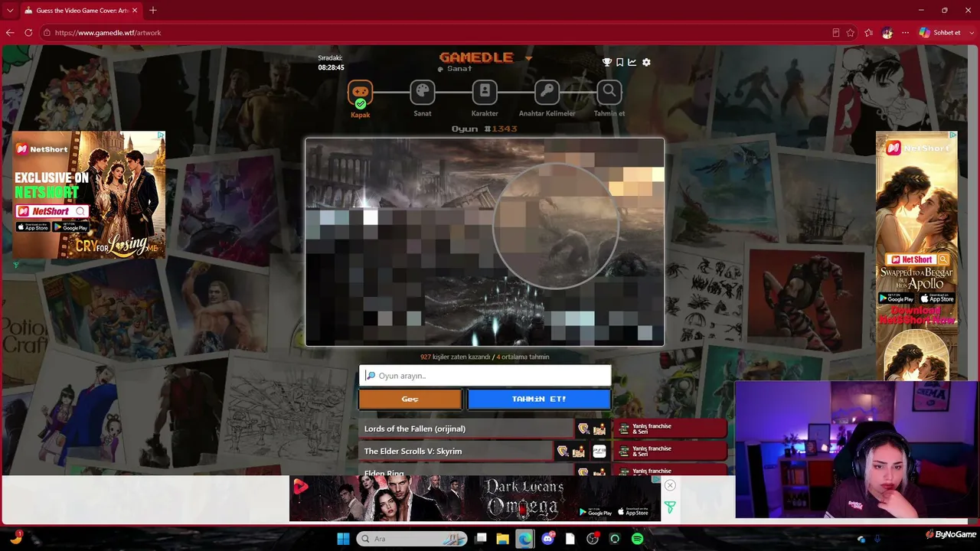
Task: Open the Tahmin et magnifier step
Action: (609, 93)
